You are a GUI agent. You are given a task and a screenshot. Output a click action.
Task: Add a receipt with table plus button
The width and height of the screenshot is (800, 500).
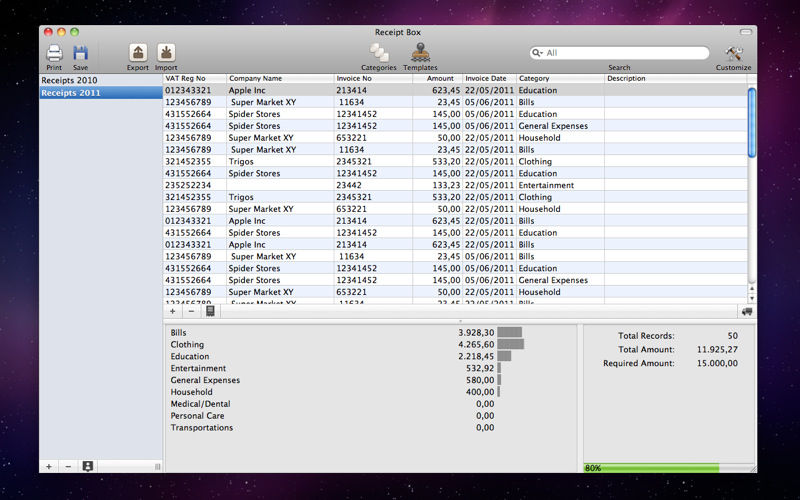(172, 311)
